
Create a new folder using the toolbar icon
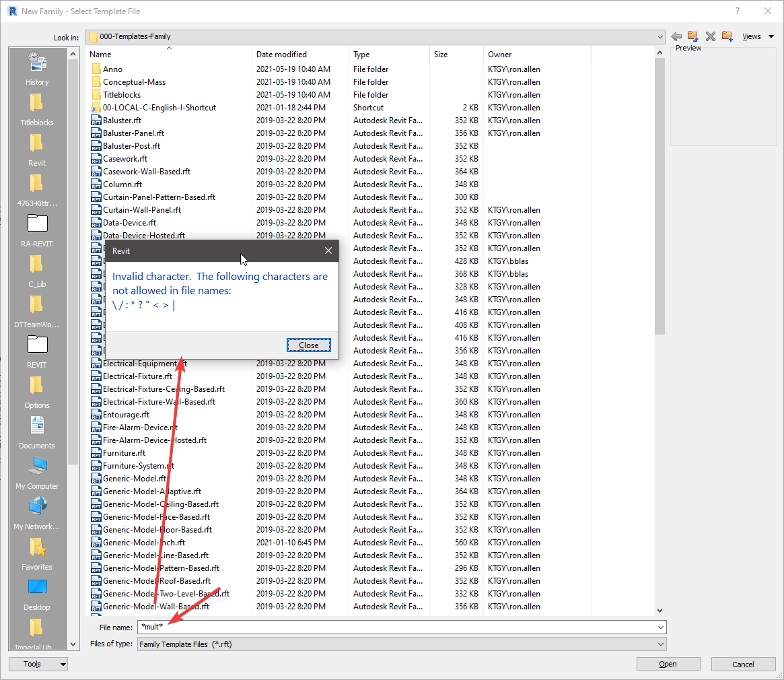(x=727, y=36)
